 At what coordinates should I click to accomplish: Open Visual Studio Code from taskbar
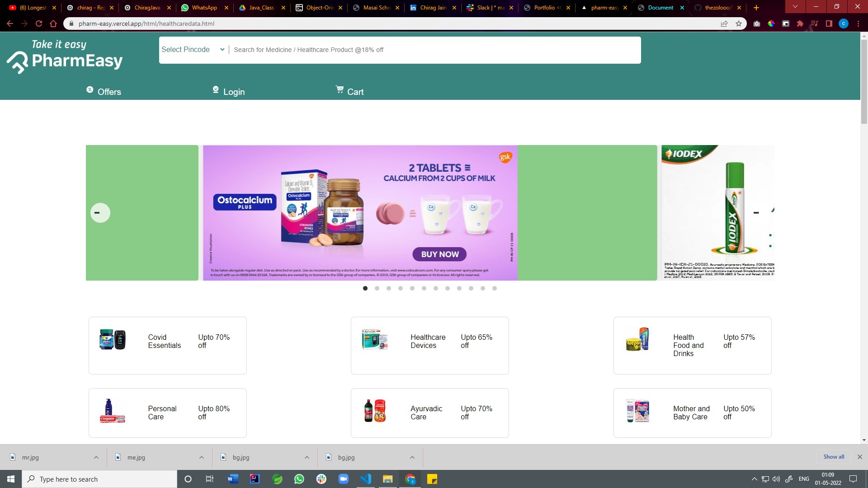click(x=366, y=479)
